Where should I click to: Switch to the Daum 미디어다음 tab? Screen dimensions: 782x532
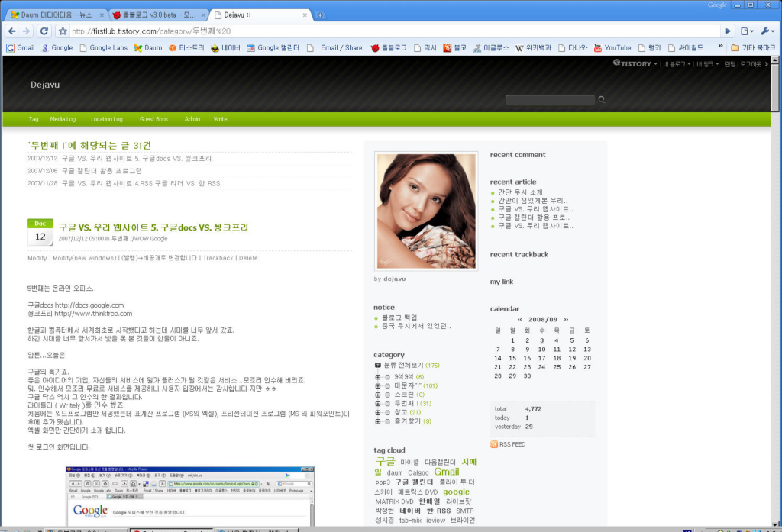pos(57,15)
